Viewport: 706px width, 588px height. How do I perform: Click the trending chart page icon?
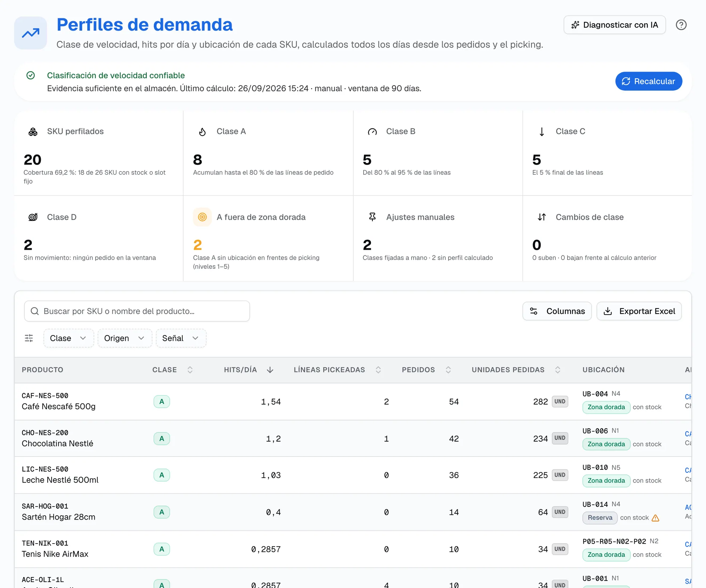pyautogui.click(x=31, y=33)
